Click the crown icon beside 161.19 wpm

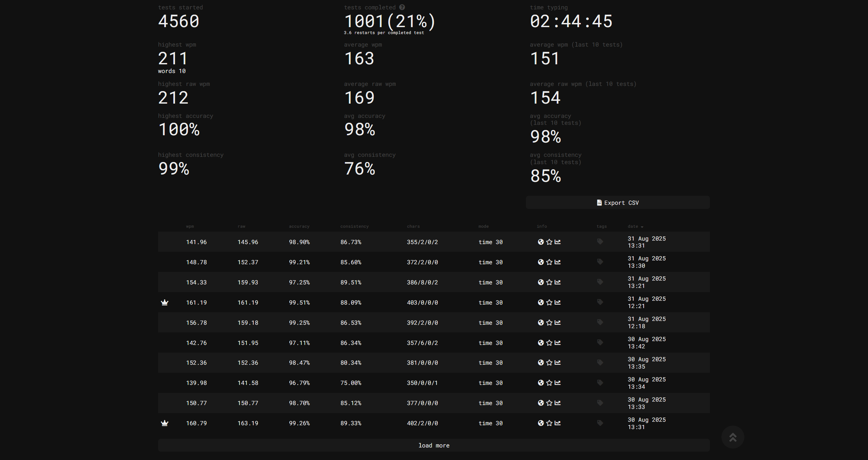point(165,302)
